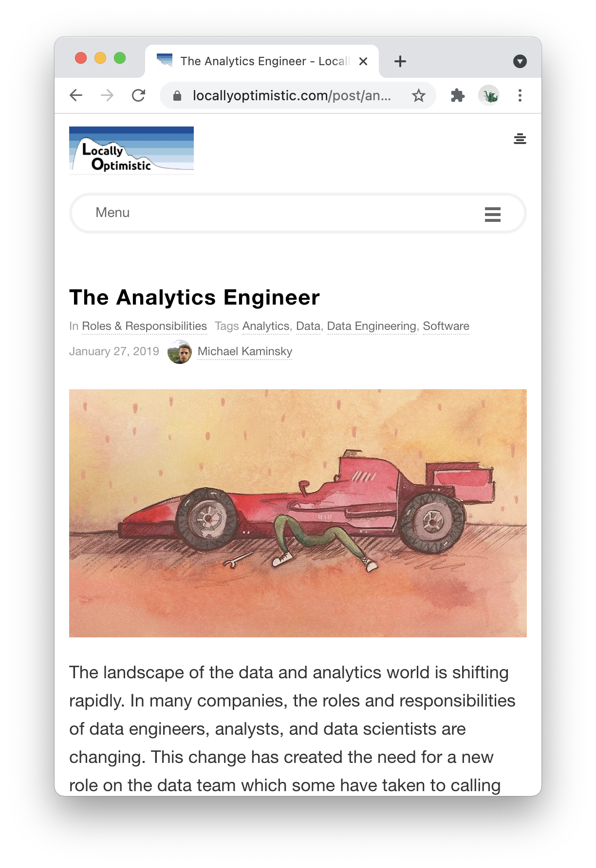Viewport: 596px width, 868px height.
Task: Click the Locally Optimistic logo
Action: pyautogui.click(x=131, y=150)
